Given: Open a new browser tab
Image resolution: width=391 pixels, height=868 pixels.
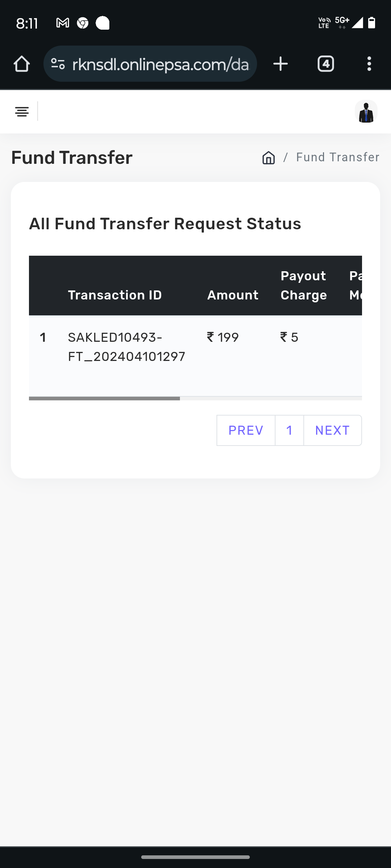Looking at the screenshot, I should point(281,64).
